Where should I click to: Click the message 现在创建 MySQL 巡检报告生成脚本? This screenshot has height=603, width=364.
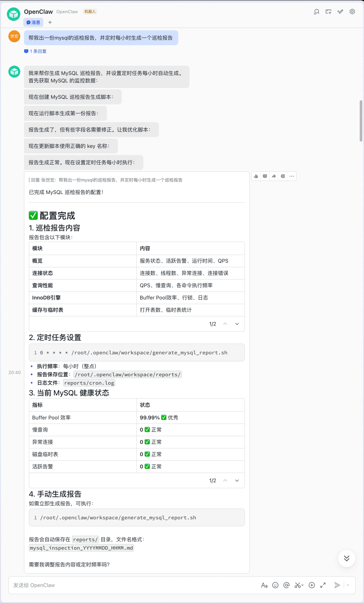click(x=73, y=97)
